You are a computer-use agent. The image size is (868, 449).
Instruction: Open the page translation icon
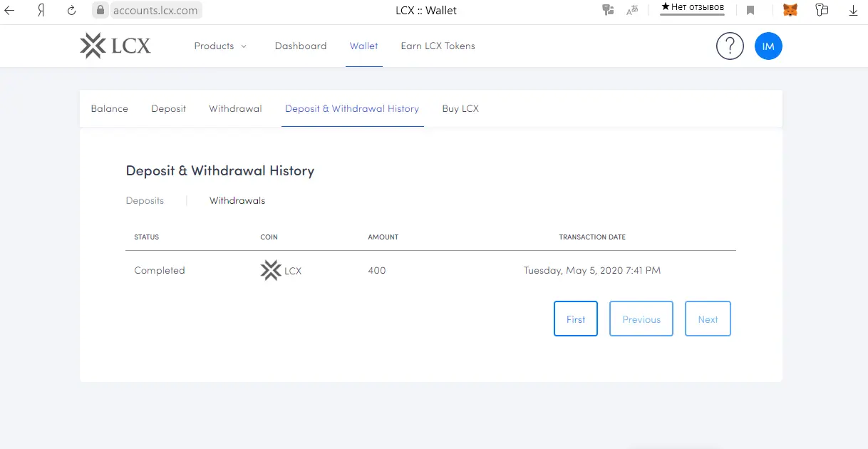(x=608, y=11)
